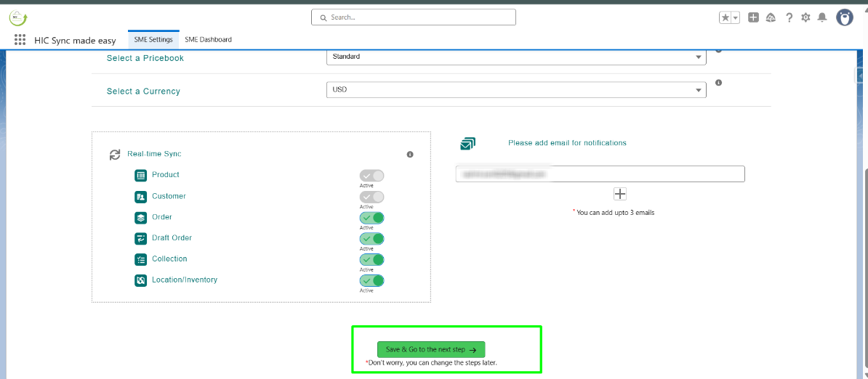Image resolution: width=868 pixels, height=379 pixels.
Task: Click the Search box
Action: pos(414,17)
